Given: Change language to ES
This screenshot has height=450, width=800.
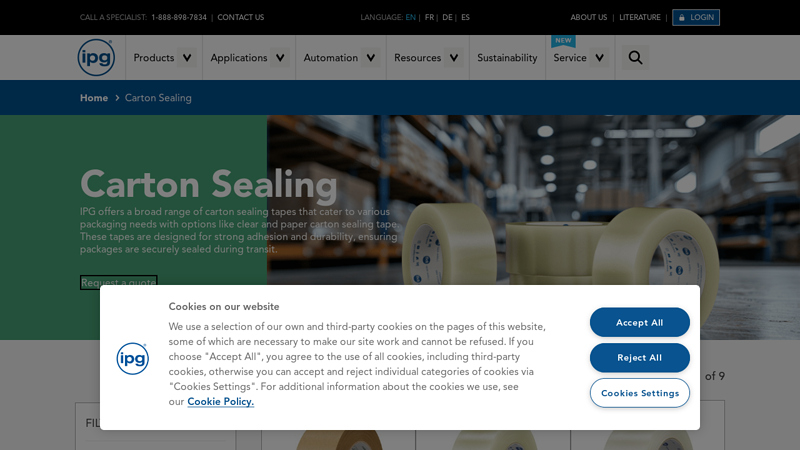Looking at the screenshot, I should click(x=465, y=18).
